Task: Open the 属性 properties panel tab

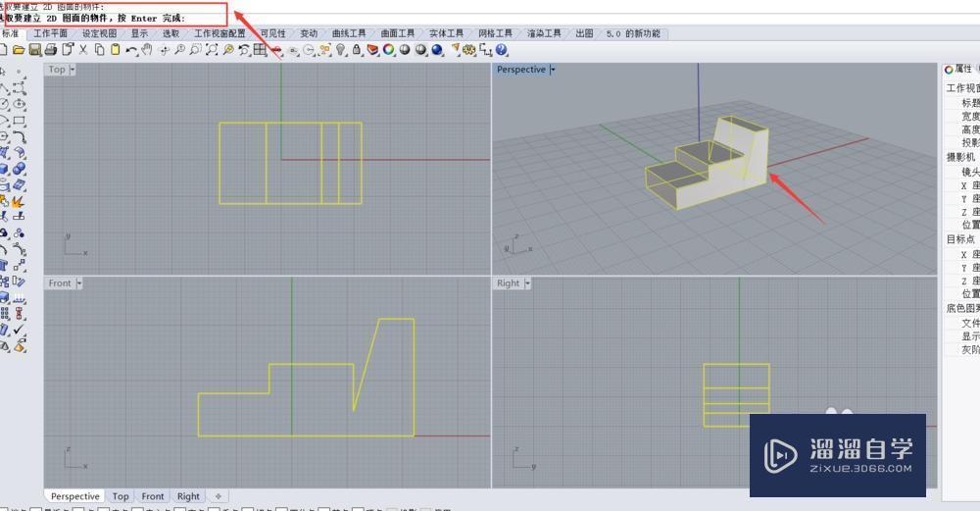Action: (x=962, y=69)
